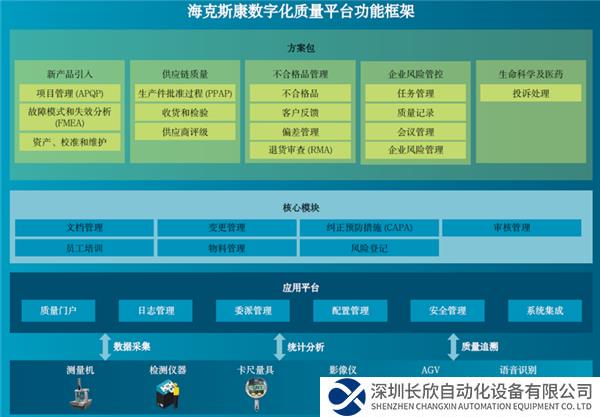600x417 pixels.
Task: Choose 退货审查 (RMA) entry
Action: [x=299, y=150]
